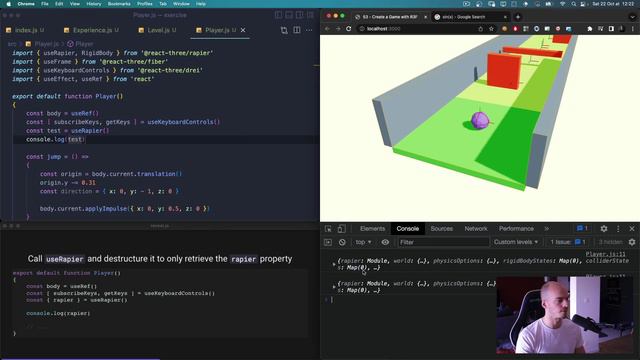Close the DevTools panel

coord(632,229)
